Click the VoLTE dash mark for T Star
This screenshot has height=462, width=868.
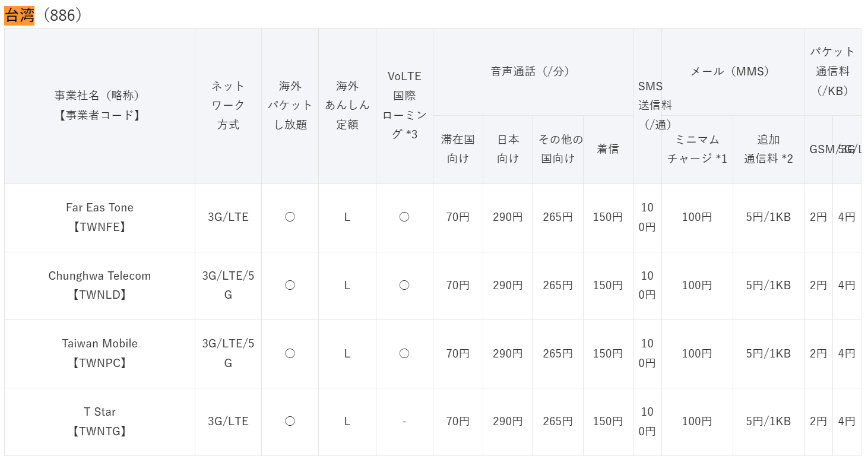(x=404, y=422)
